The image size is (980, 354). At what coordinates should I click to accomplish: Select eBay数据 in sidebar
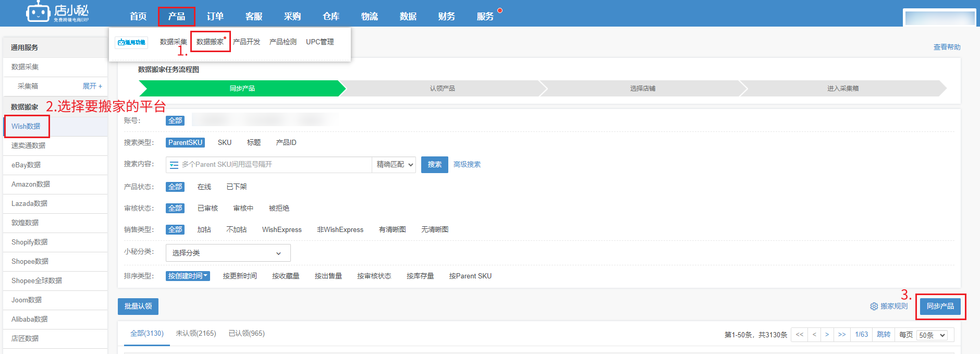(x=55, y=165)
